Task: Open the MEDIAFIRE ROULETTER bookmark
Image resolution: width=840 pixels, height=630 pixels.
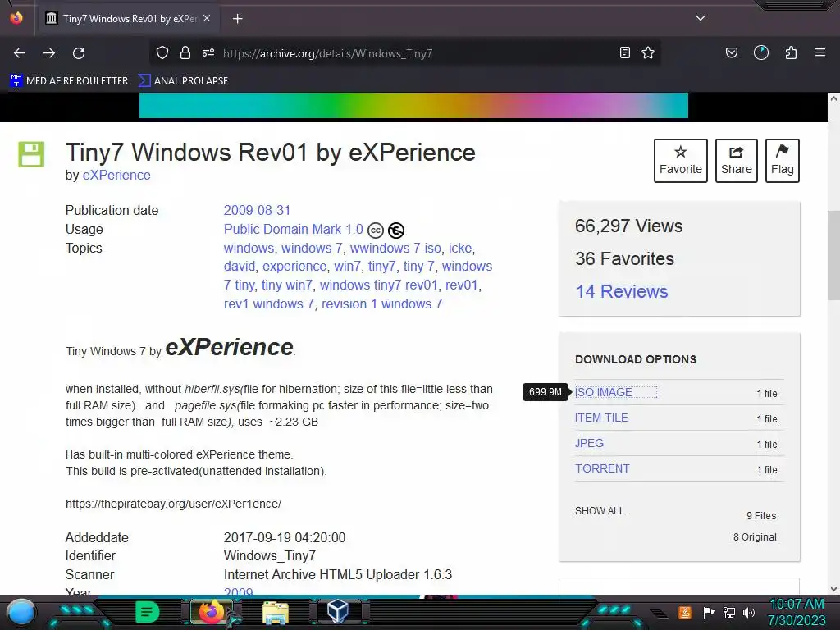Action: 69,81
